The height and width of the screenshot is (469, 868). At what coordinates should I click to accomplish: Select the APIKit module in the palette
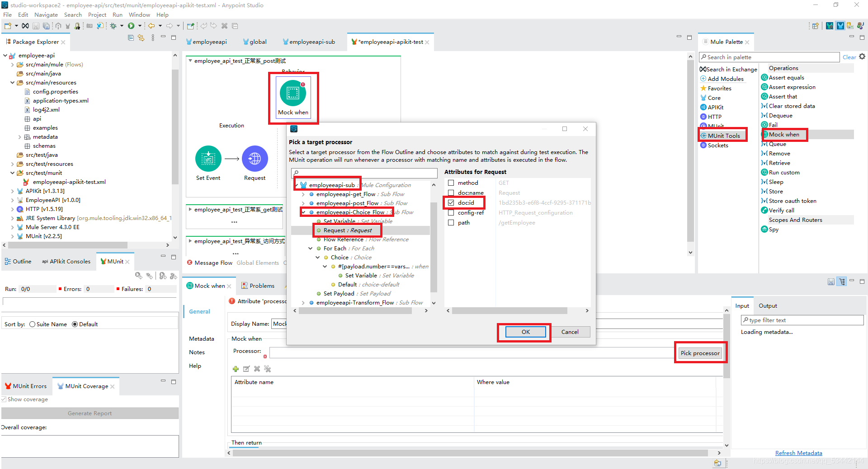(712, 107)
